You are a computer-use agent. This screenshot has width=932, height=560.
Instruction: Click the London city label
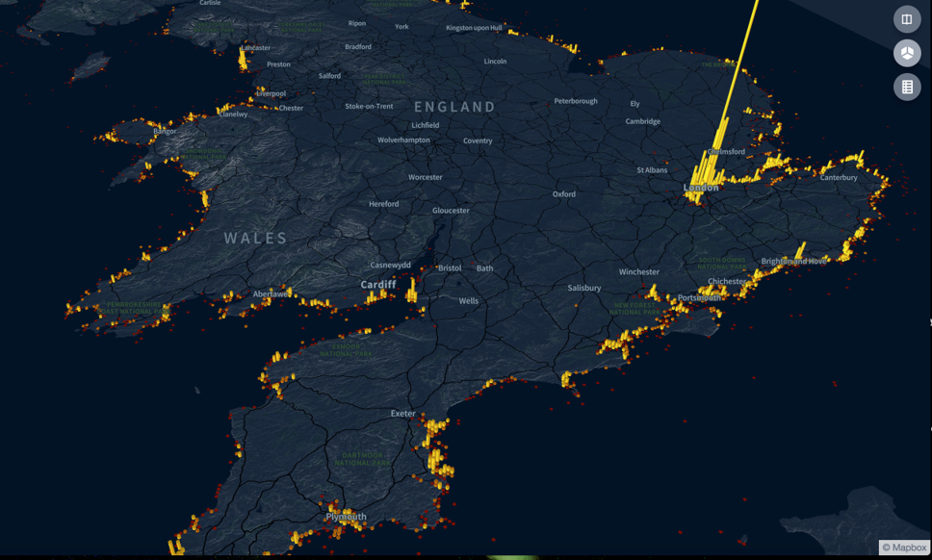(701, 188)
